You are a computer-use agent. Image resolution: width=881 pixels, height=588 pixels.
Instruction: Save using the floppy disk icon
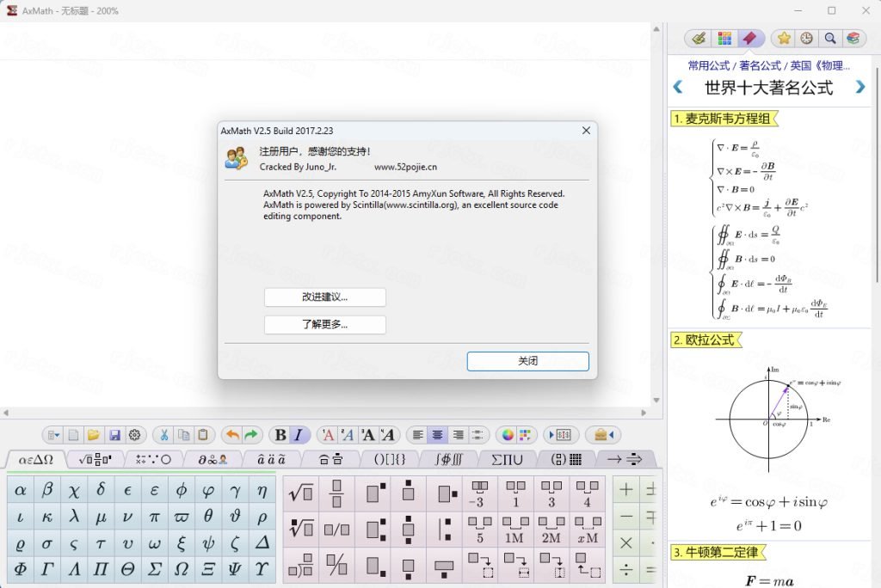pyautogui.click(x=114, y=435)
